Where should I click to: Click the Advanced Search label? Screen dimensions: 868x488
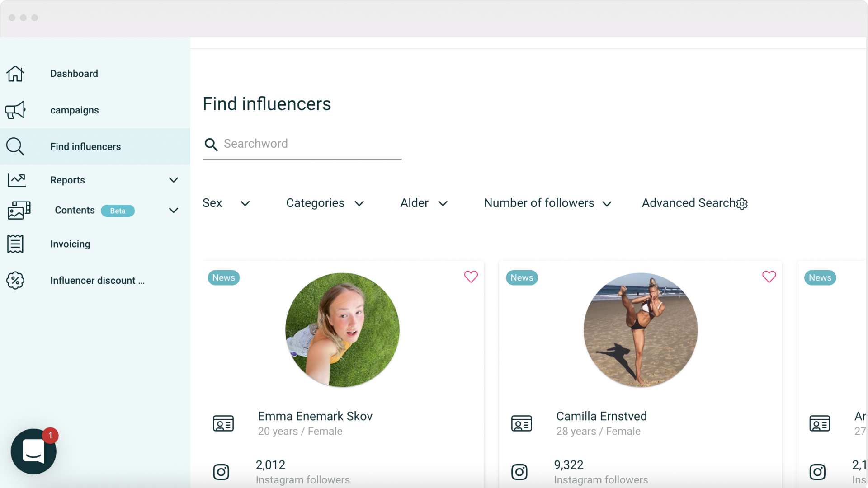point(688,203)
